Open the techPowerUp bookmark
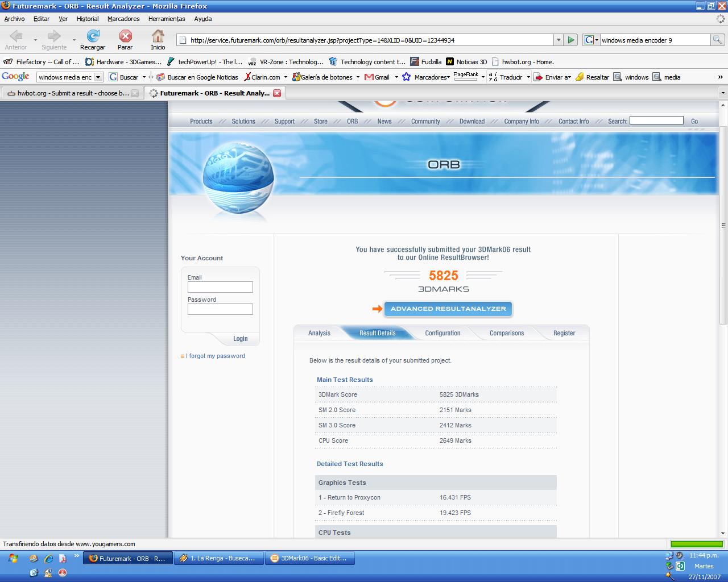The width and height of the screenshot is (728, 582). point(205,62)
